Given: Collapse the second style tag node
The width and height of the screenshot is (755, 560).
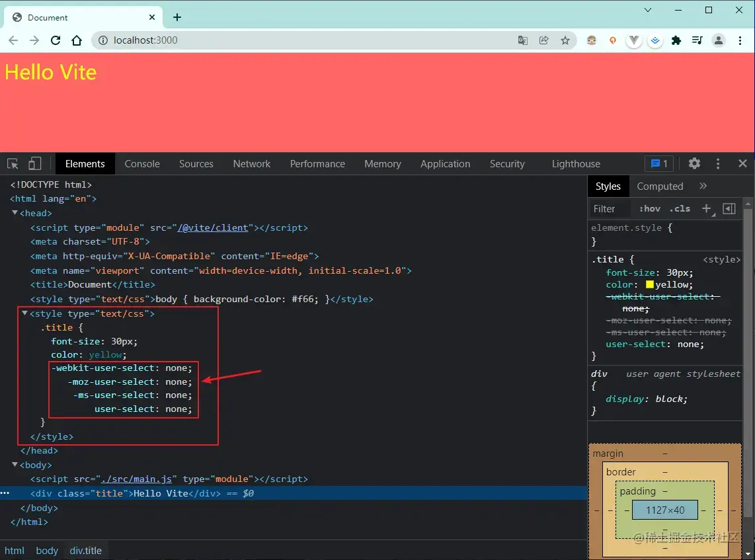Looking at the screenshot, I should pyautogui.click(x=24, y=313).
